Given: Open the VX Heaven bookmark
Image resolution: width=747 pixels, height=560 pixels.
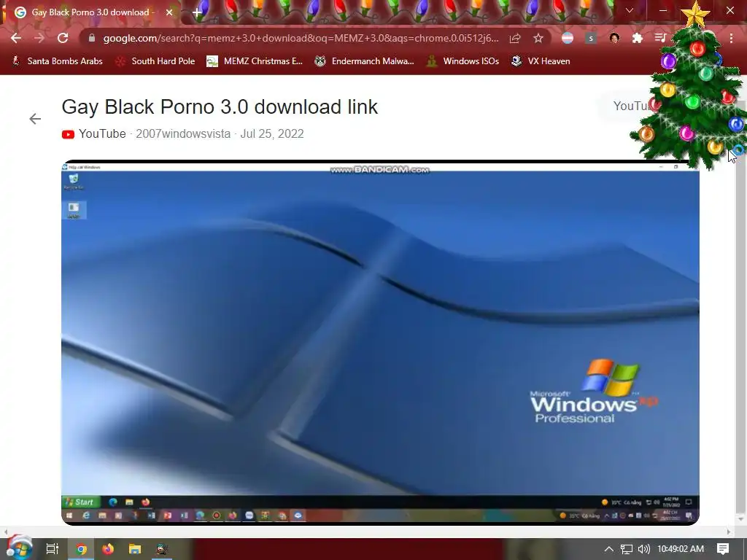Looking at the screenshot, I should click(x=541, y=61).
